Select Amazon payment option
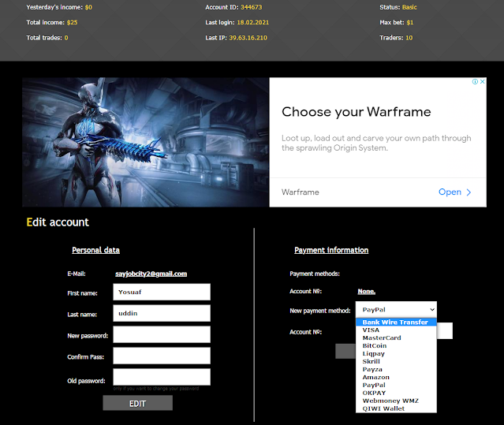Image resolution: width=504 pixels, height=425 pixels. (x=396, y=377)
